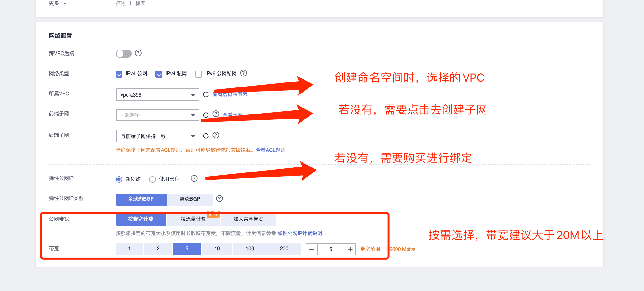The width and height of the screenshot is (644, 291).
Task: Click help icon beside IPv6 公网私网
Action: 243,73
